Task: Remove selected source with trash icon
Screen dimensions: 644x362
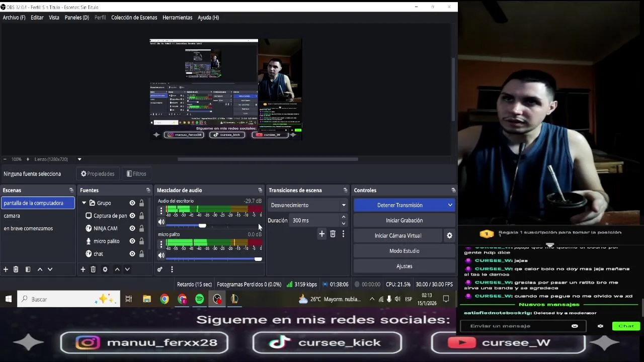Action: pyautogui.click(x=93, y=269)
